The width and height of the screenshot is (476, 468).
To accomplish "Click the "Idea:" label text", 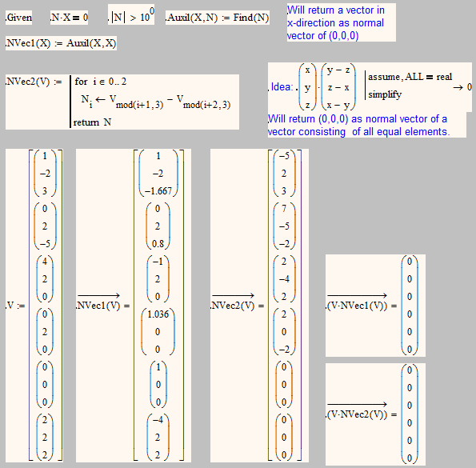I will 282,87.
